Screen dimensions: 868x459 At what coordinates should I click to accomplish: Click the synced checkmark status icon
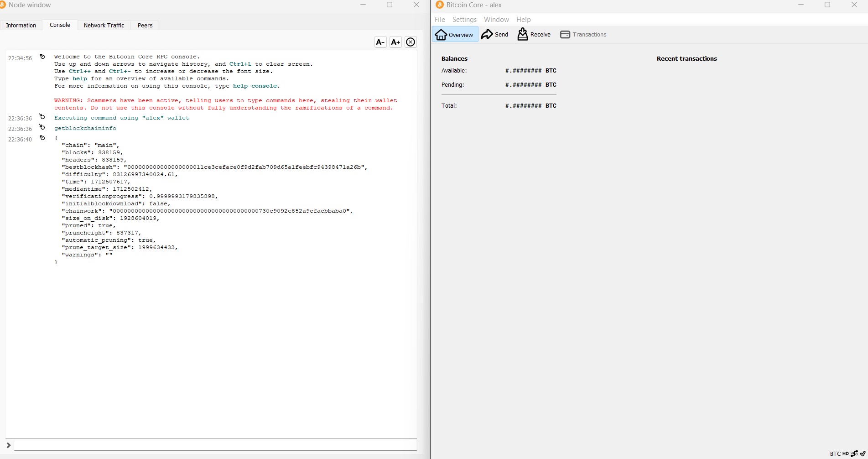pyautogui.click(x=863, y=454)
